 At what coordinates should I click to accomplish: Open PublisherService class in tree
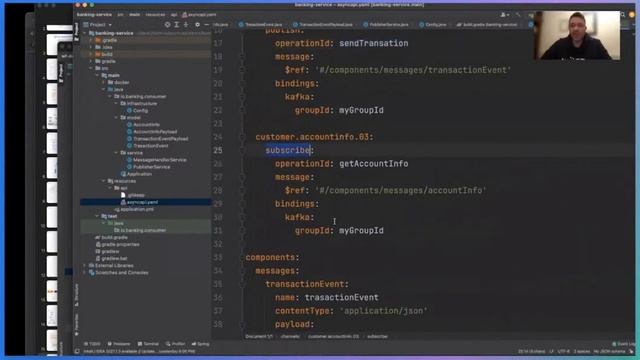click(x=149, y=167)
